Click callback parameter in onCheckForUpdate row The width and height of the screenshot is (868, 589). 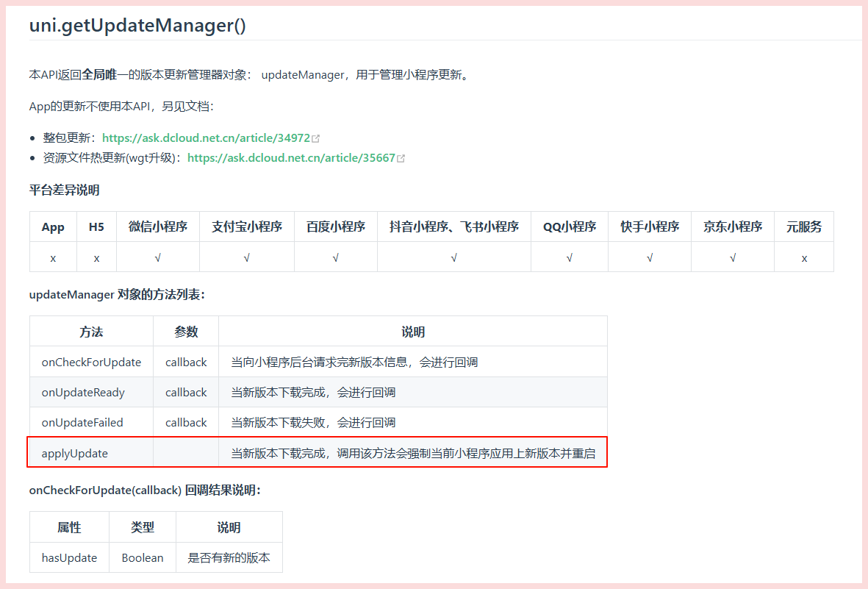[186, 362]
